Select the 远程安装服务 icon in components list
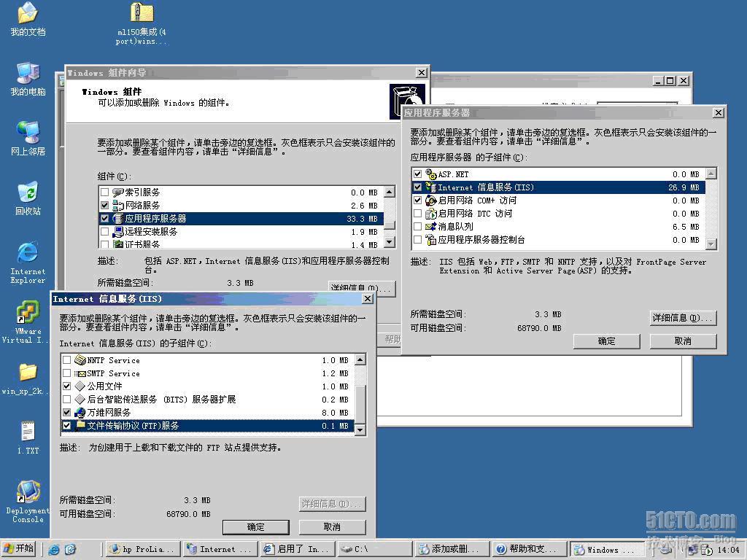The width and height of the screenshot is (747, 560). coord(117,231)
